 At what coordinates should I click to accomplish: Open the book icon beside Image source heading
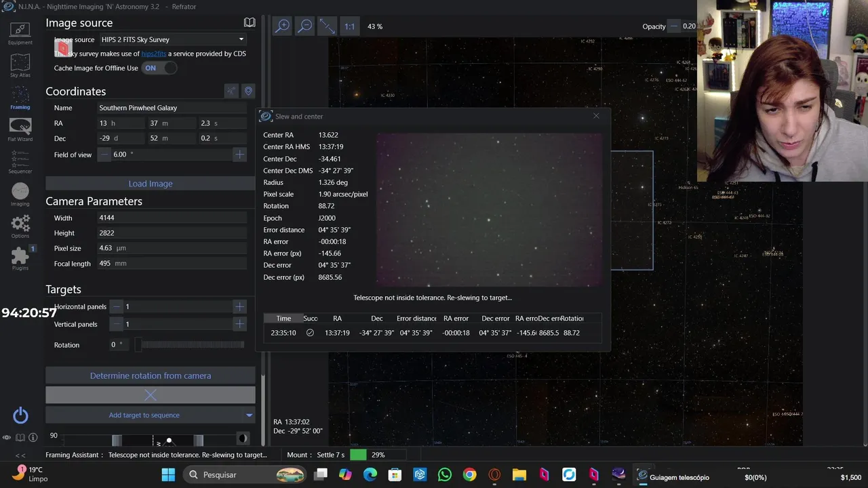coord(250,22)
